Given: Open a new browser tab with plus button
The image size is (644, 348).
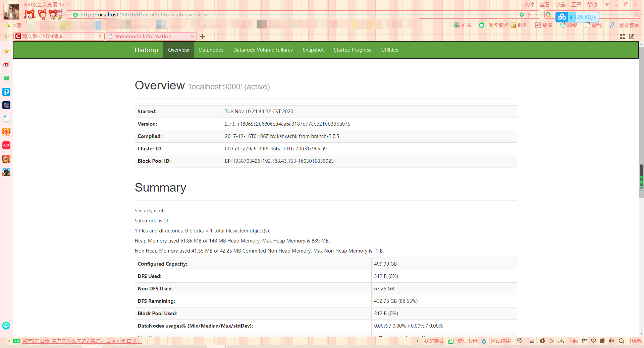Looking at the screenshot, I should coord(203,37).
